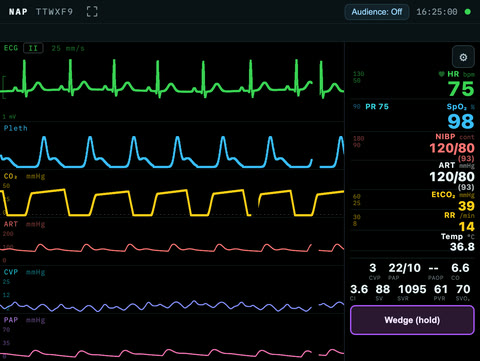Click the CVP mmHg waveform label
The width and height of the screenshot is (480, 361).
tap(24, 272)
